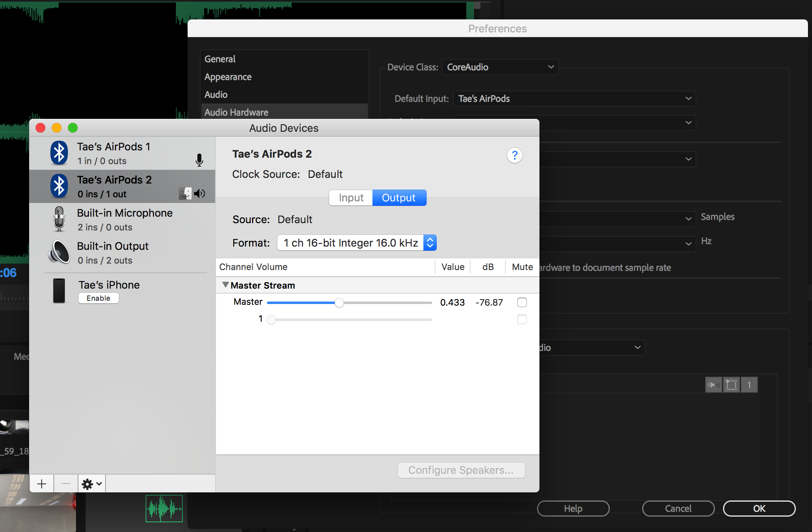Click the Tae's AirPods 2 Bluetooth icon
812x532 pixels.
click(x=59, y=186)
